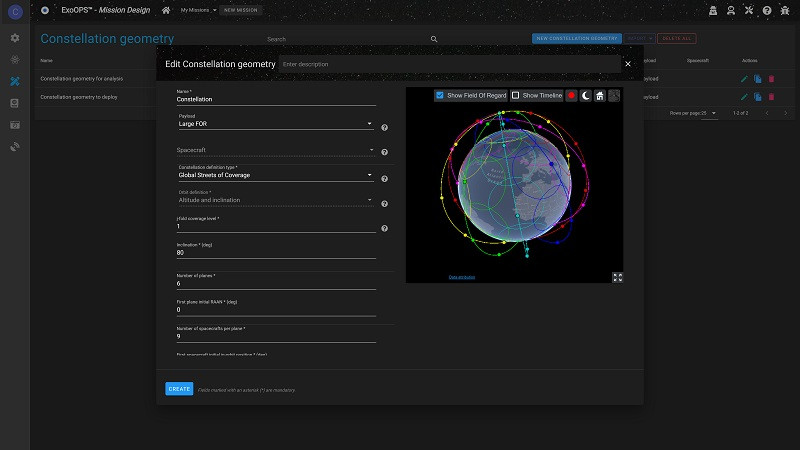Expand the 3D globe viewer to fullscreen
The height and width of the screenshot is (450, 800).
pyautogui.click(x=617, y=277)
